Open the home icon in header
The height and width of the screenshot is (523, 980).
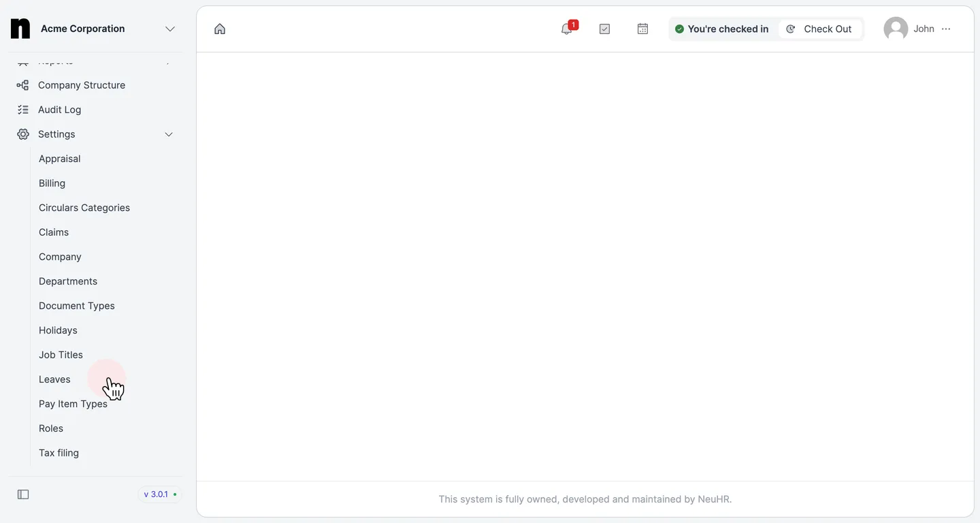click(220, 29)
